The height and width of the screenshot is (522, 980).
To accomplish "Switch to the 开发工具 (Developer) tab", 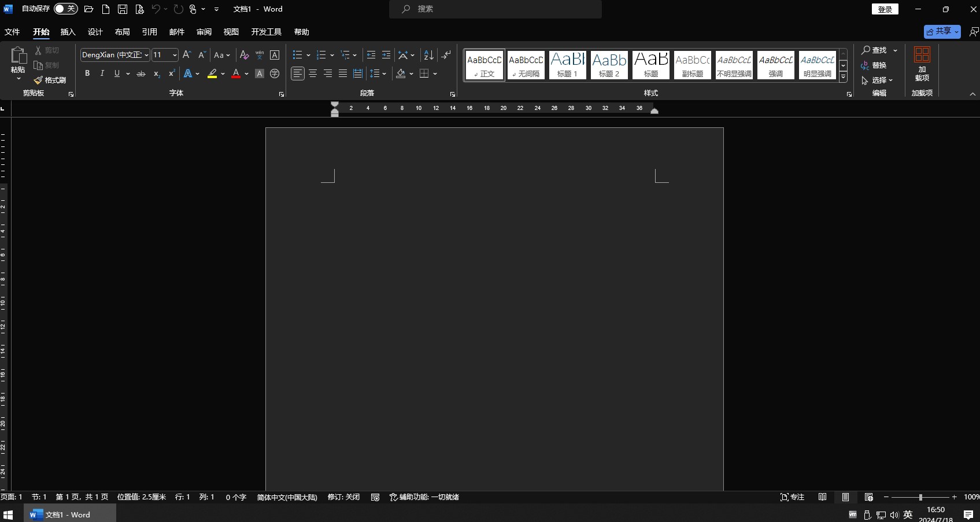I will (267, 32).
